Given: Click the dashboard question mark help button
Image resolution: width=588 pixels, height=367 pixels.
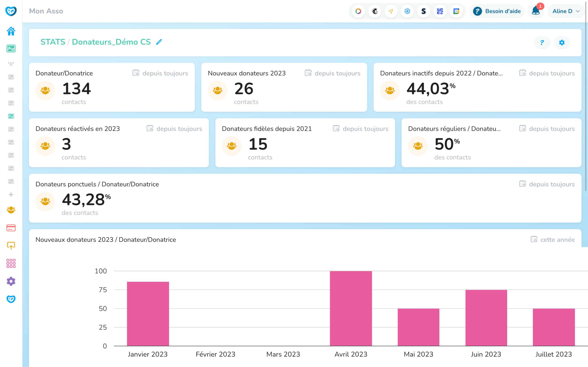Looking at the screenshot, I should (x=542, y=43).
